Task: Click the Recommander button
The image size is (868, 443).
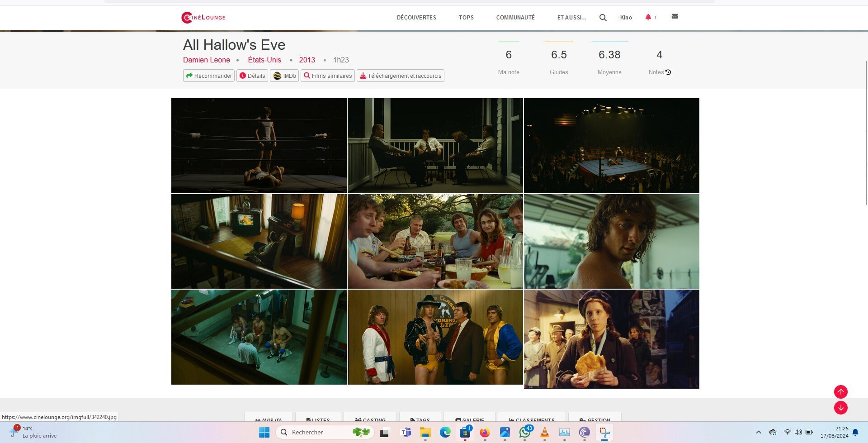Action: (x=209, y=76)
